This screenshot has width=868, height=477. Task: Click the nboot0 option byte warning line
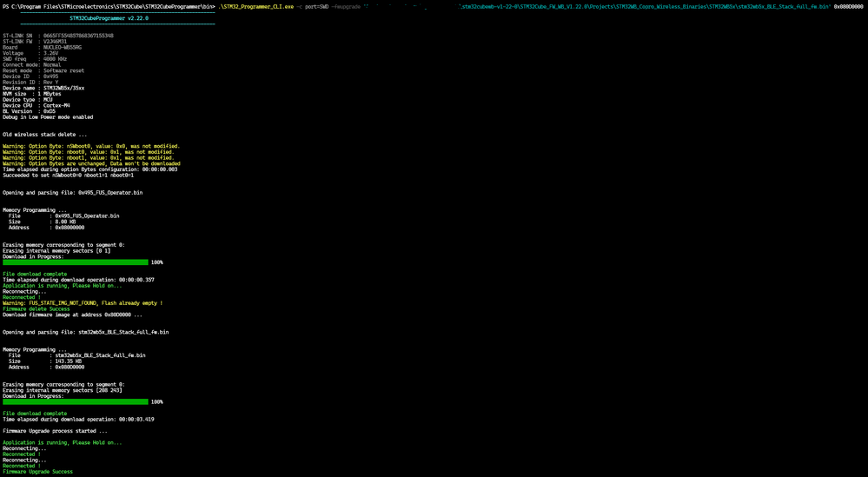click(89, 152)
